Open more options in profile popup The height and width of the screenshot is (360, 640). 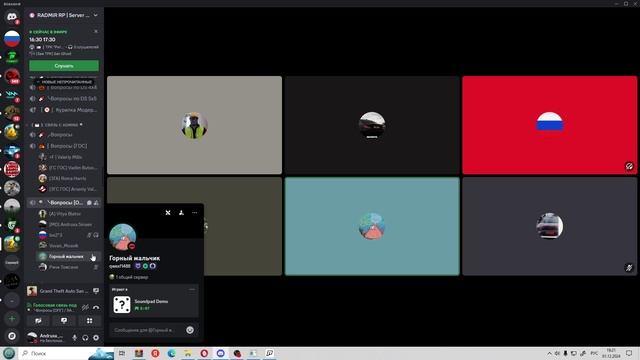pyautogui.click(x=195, y=213)
